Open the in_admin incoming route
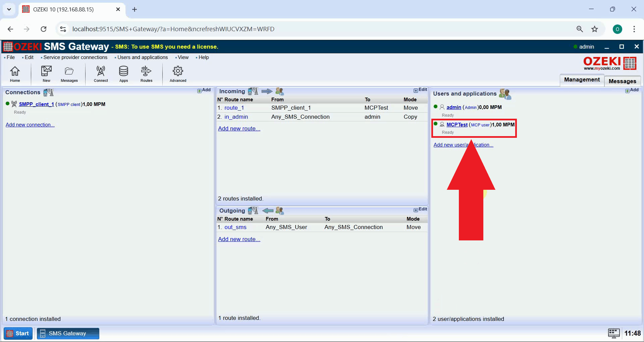This screenshot has height=342, width=644. click(236, 117)
